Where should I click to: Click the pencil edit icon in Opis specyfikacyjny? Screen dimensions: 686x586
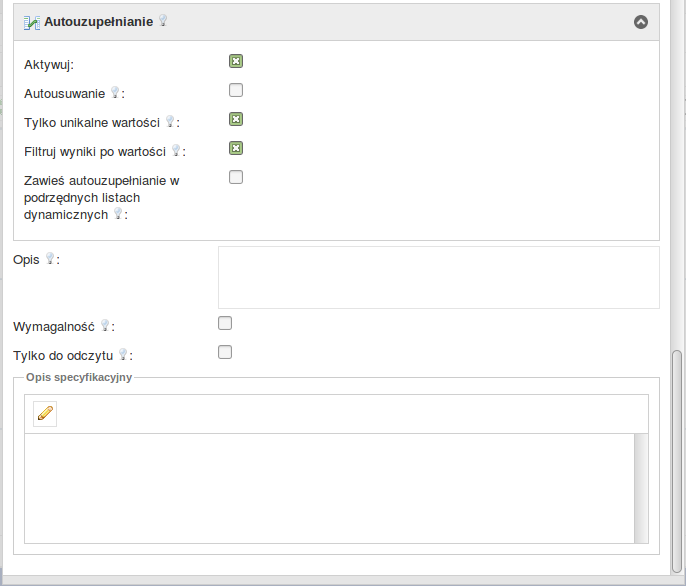coord(44,413)
